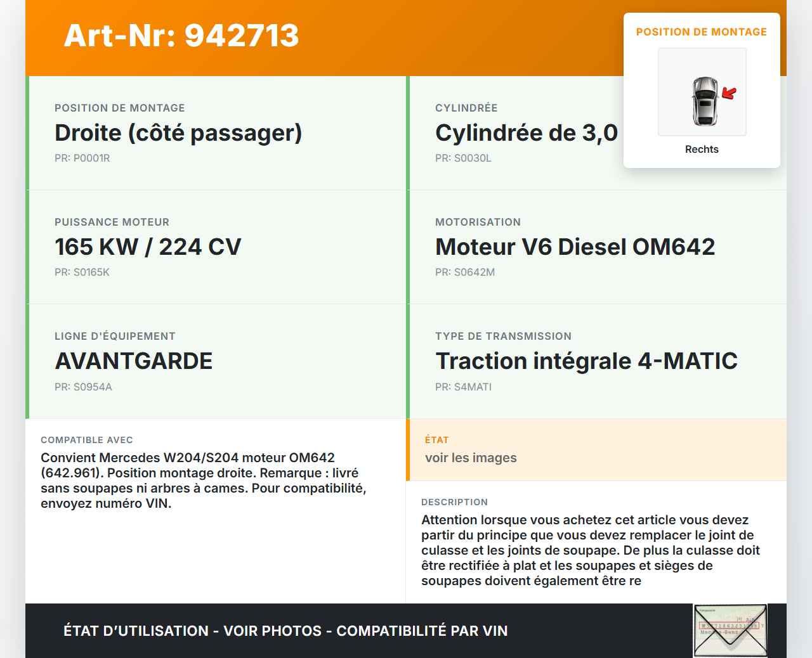
Task: Click the orange POSITION DE MONTAGE card title
Action: (x=702, y=32)
